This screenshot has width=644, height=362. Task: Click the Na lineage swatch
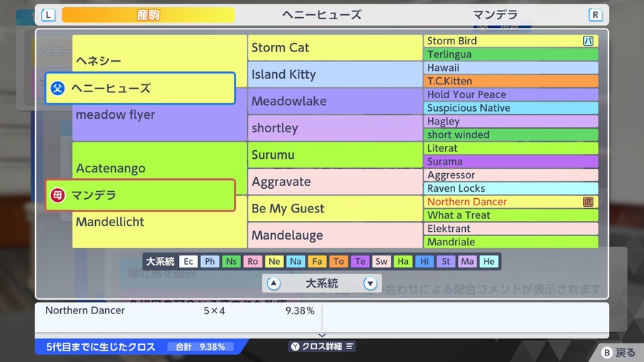296,261
